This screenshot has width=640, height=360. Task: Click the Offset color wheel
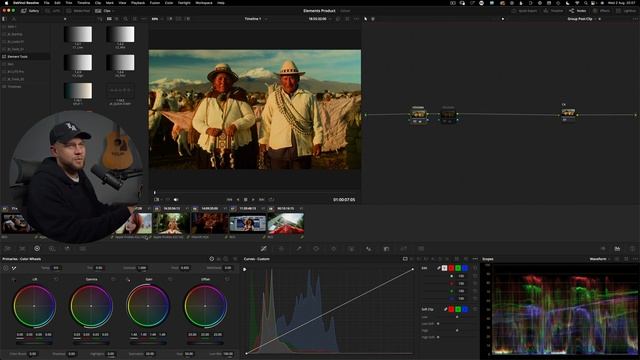205,306
